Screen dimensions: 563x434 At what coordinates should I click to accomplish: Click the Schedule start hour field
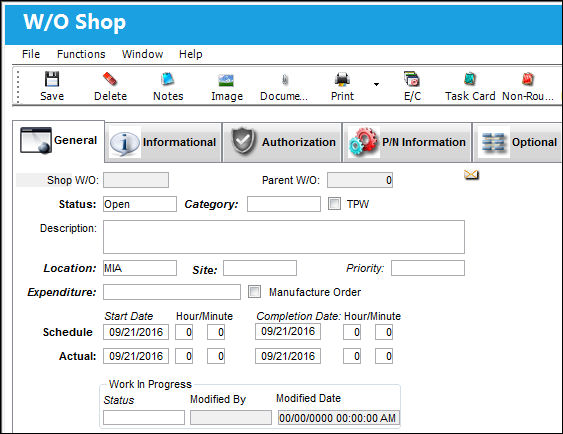184,332
